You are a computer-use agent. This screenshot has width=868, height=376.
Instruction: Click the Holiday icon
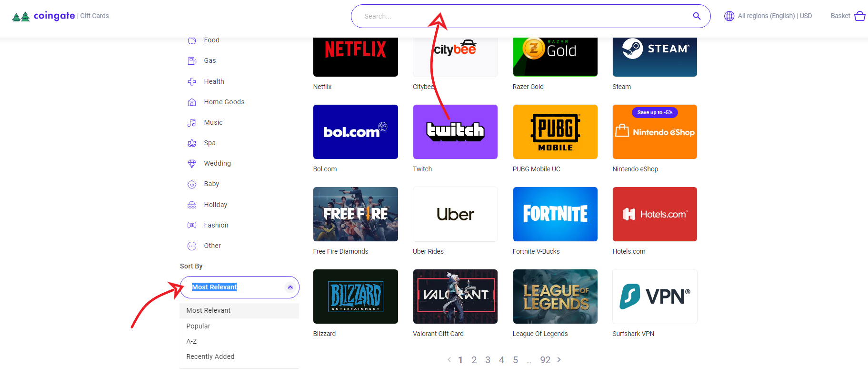[192, 205]
